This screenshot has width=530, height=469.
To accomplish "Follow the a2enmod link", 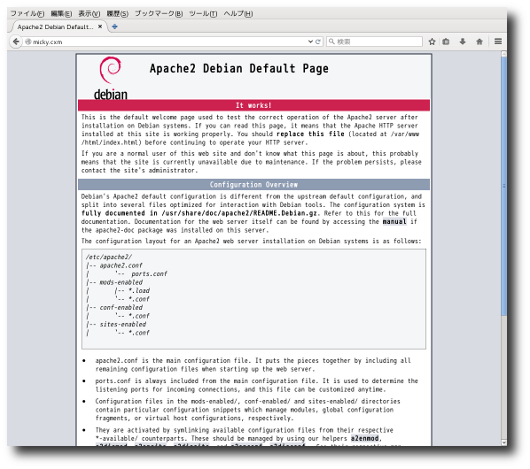I will [x=364, y=438].
